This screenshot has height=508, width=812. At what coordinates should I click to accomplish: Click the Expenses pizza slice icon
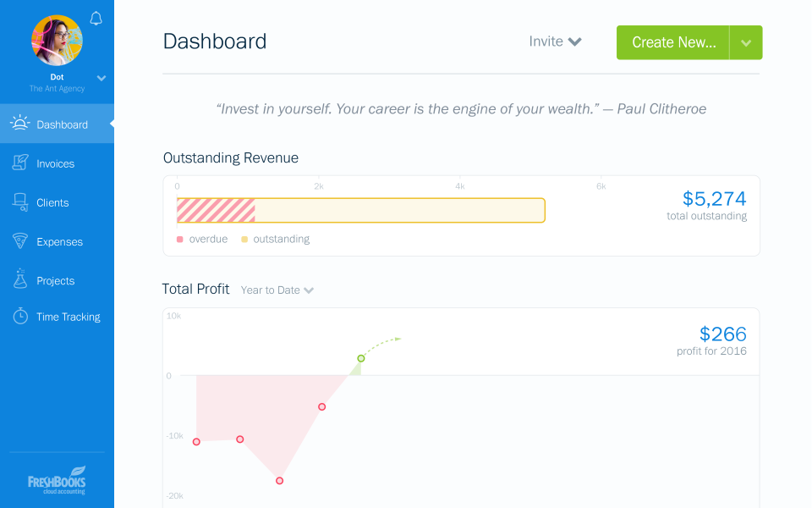(20, 240)
